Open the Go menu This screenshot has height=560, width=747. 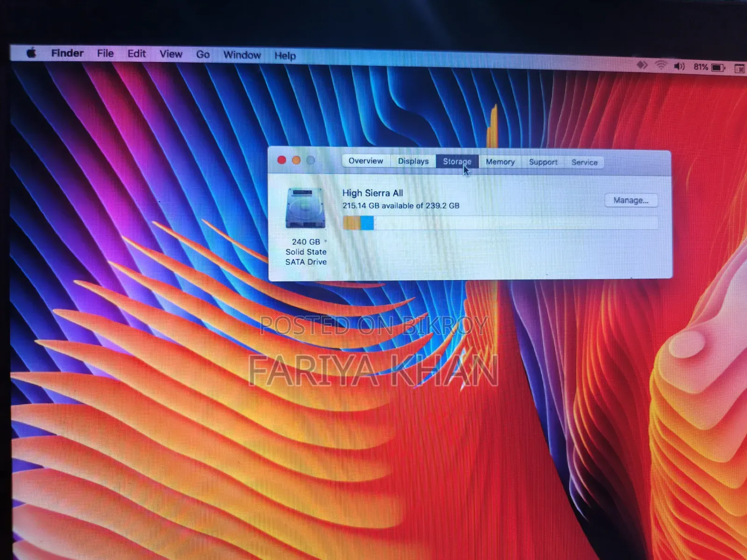click(x=203, y=55)
